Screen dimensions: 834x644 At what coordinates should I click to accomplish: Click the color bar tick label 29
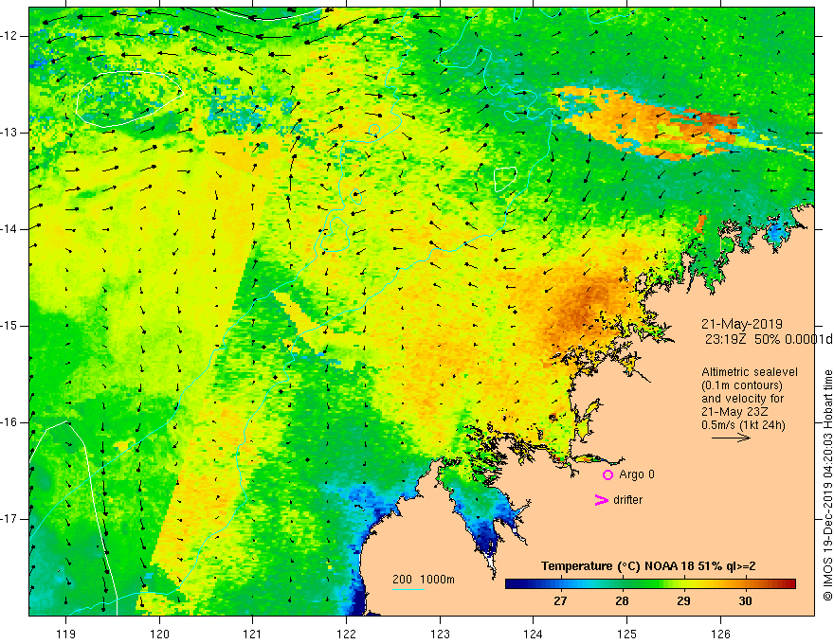(x=683, y=601)
